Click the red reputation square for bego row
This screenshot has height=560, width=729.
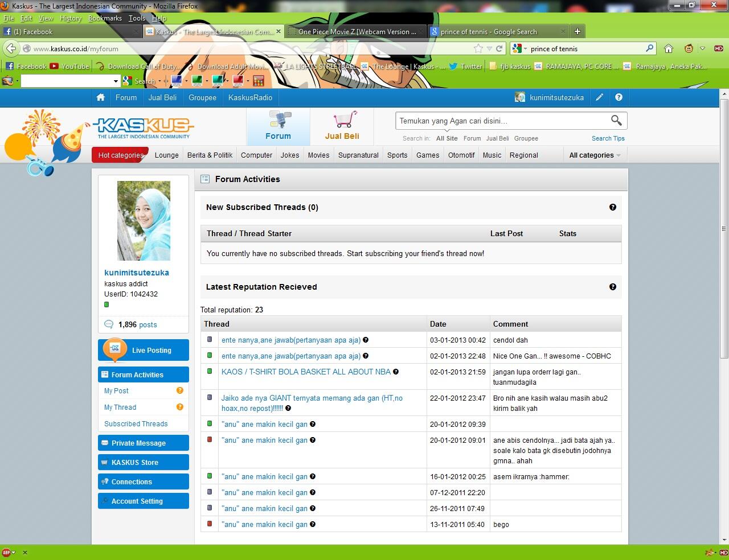pyautogui.click(x=210, y=524)
